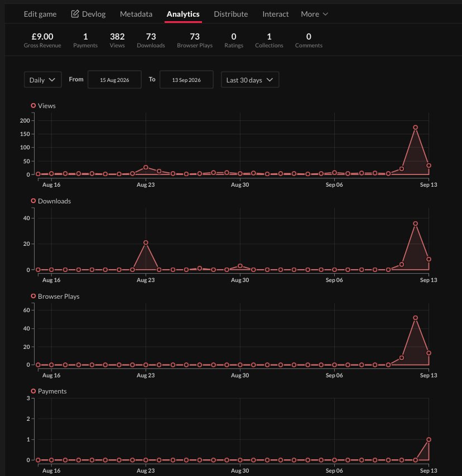462x476 pixels.
Task: Click the Downloads Sep 11 data point
Action: 402,264
